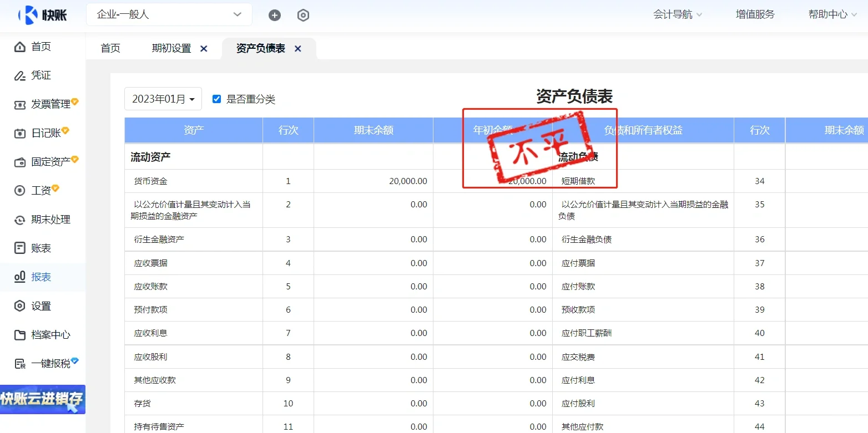Image resolution: width=868 pixels, height=433 pixels.
Task: Click the plus icon beside the company selector
Action: tap(275, 15)
